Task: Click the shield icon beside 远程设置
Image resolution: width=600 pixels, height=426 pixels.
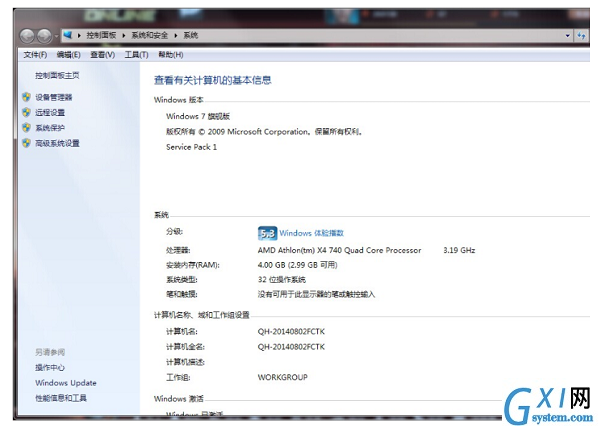Action: pos(26,112)
